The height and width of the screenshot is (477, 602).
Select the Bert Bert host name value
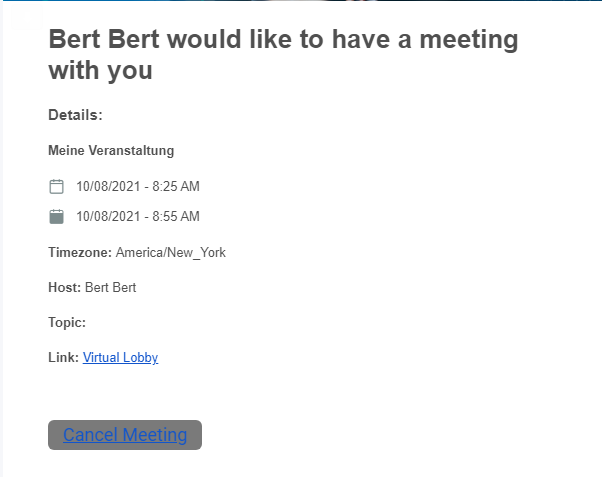(x=110, y=287)
